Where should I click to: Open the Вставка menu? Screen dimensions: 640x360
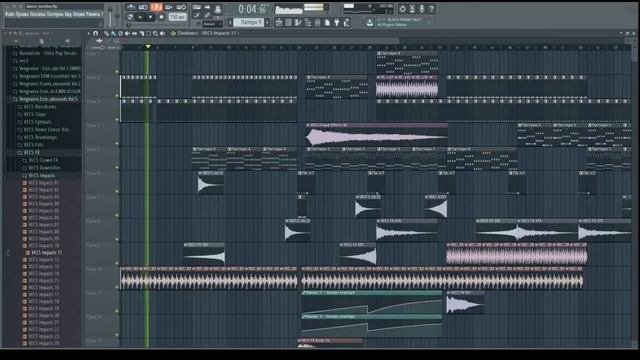click(x=38, y=14)
